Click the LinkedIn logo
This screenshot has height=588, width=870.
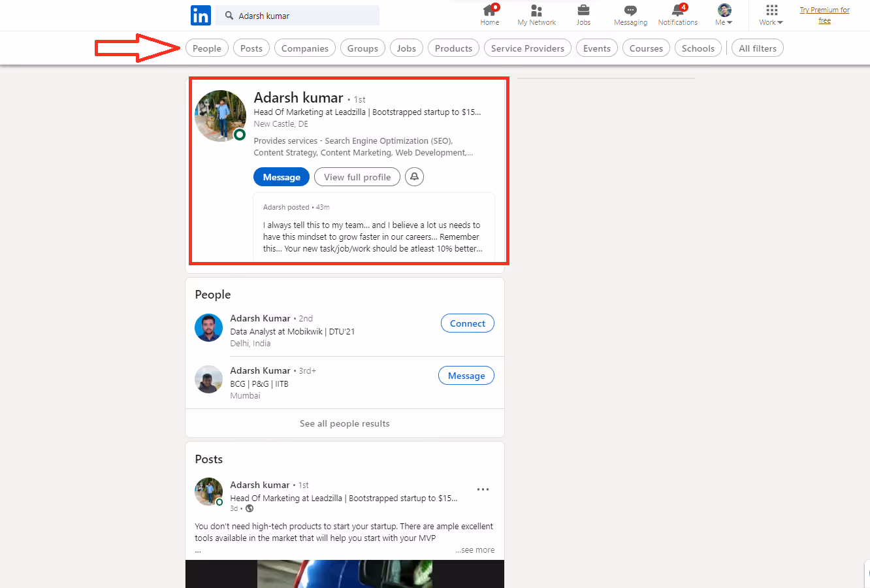pyautogui.click(x=201, y=15)
